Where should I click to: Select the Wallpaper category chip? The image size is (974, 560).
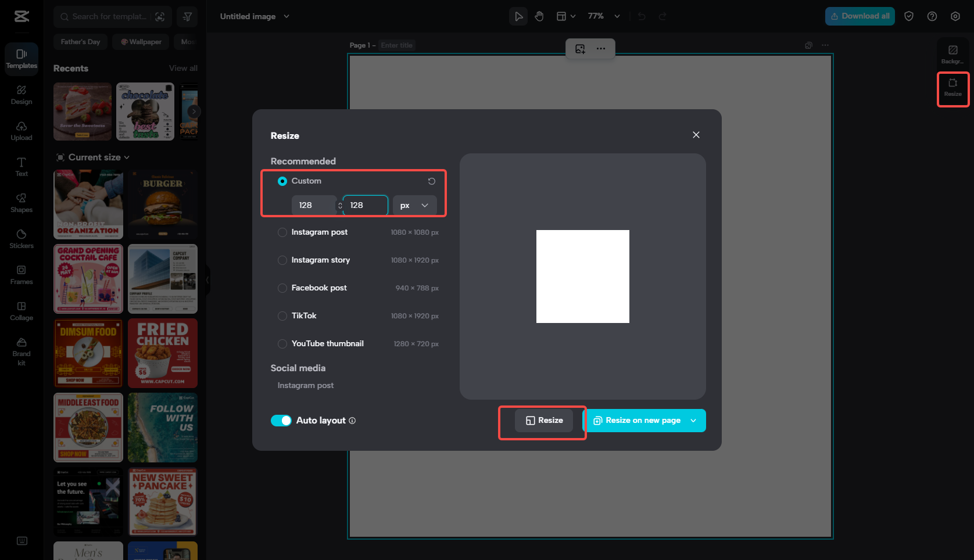click(140, 41)
